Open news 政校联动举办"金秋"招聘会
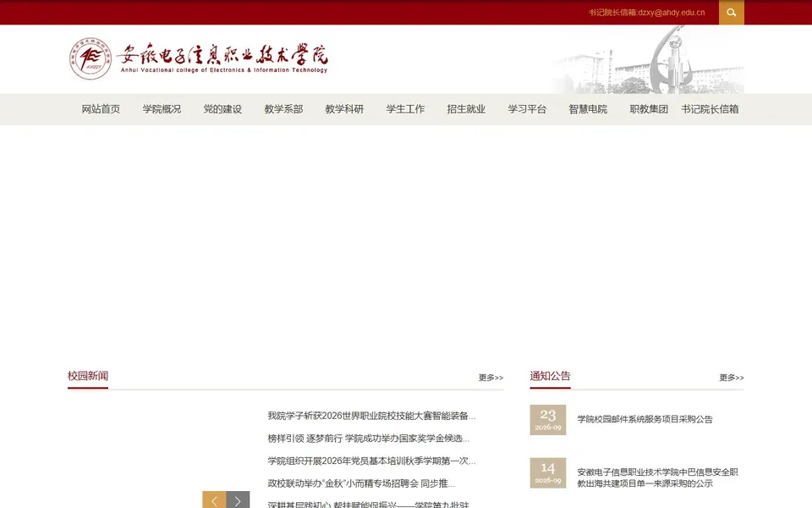 point(361,483)
